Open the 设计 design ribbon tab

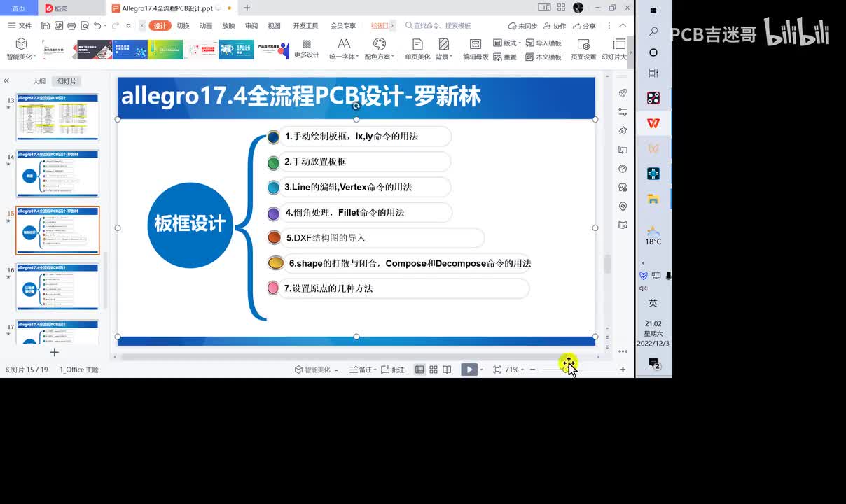(x=160, y=26)
